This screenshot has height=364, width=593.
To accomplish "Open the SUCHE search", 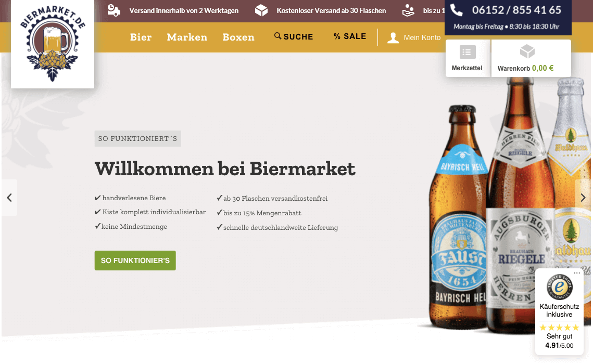I will point(294,36).
